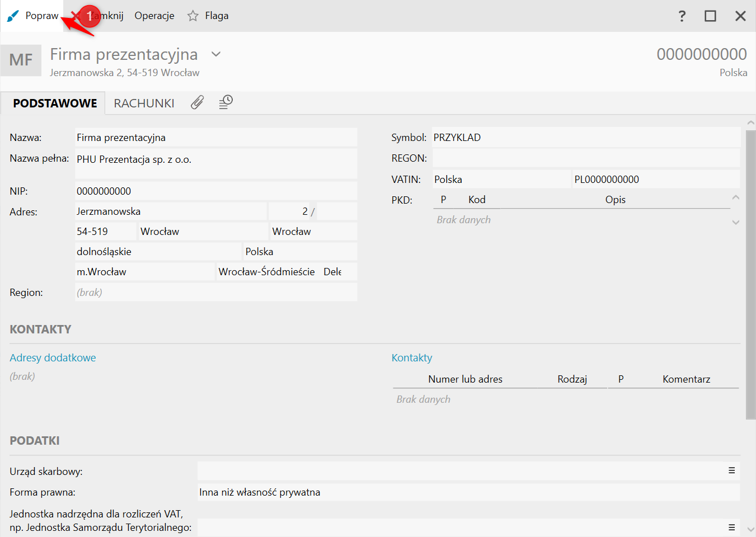
Task: Click the NIP input field
Action: pyautogui.click(x=215, y=191)
